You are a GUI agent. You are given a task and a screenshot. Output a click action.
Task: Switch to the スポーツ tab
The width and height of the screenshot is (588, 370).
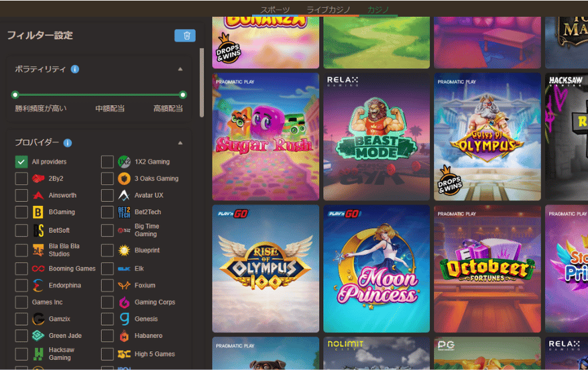(276, 10)
